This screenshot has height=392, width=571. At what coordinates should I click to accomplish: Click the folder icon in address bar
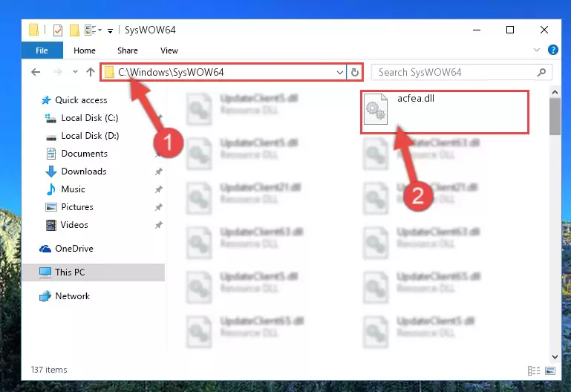click(x=109, y=73)
